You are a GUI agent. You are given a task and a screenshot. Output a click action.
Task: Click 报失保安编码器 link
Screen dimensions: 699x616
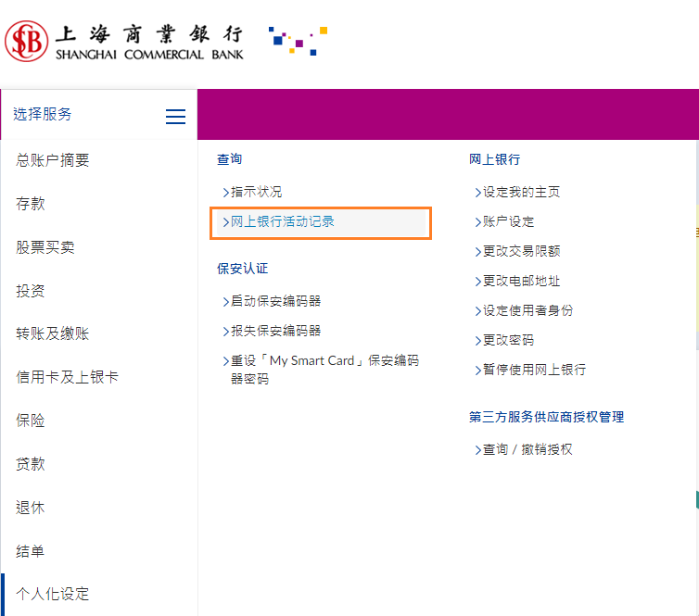click(275, 331)
